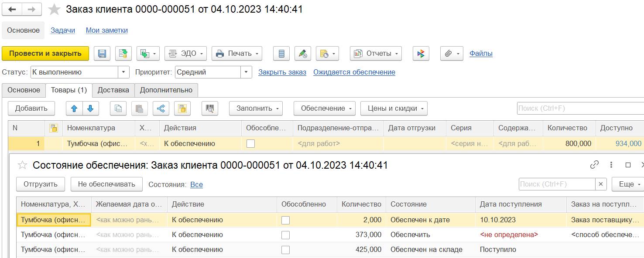The width and height of the screenshot is (644, 258).
Task: Toggle Обособленно checkbox in order goods row
Action: coord(250,143)
